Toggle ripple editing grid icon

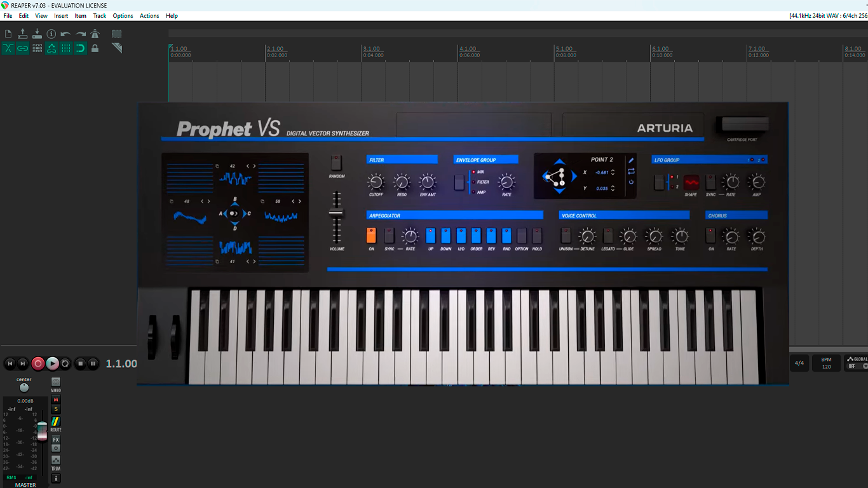pyautogui.click(x=37, y=48)
